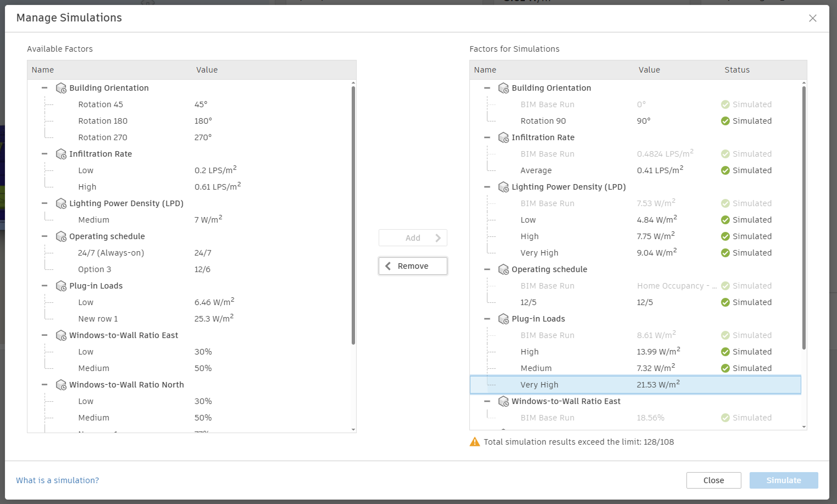Click the Infiltration Rate icon in Available Factors
Screen dimensions: 837x504
click(x=61, y=154)
